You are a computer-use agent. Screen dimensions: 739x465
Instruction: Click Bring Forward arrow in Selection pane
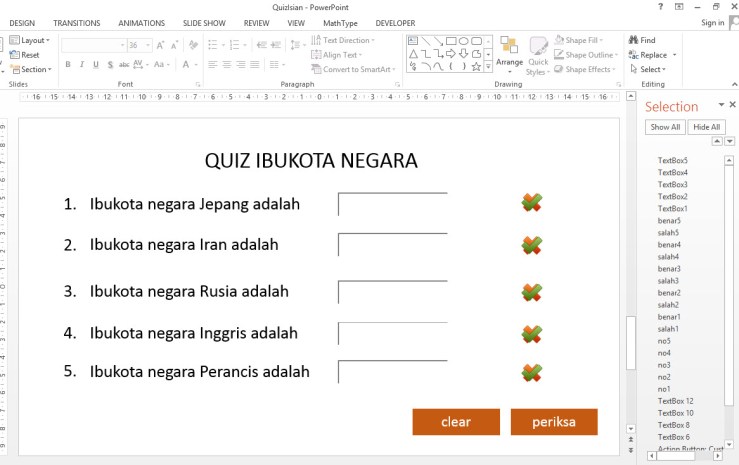716,142
